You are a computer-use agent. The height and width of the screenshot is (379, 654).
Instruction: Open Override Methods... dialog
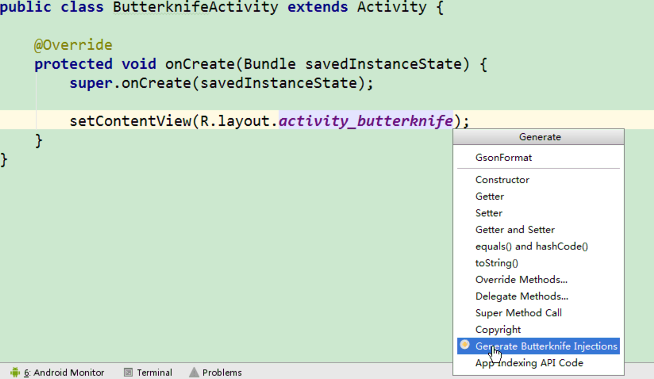(x=538, y=280)
